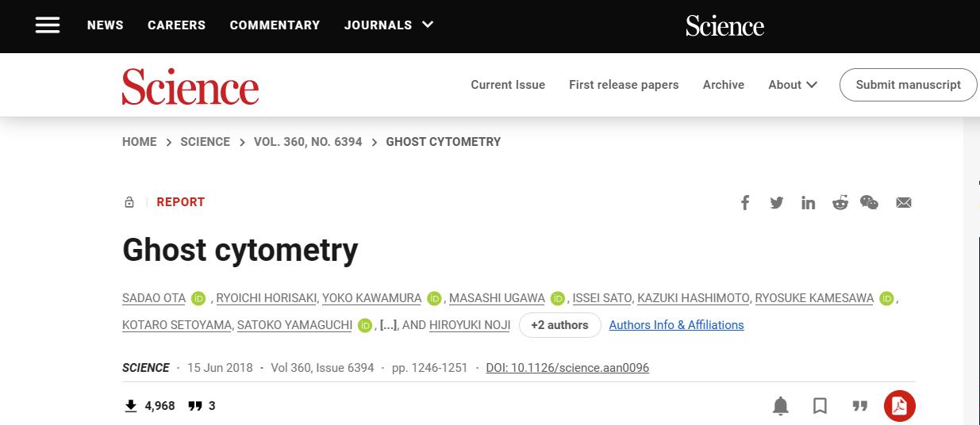
Task: Share article via WeChat icon
Action: coord(870,203)
